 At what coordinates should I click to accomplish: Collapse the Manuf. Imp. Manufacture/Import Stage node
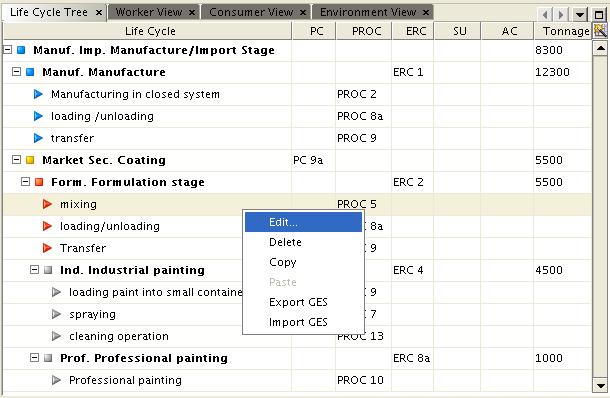(x=7, y=50)
